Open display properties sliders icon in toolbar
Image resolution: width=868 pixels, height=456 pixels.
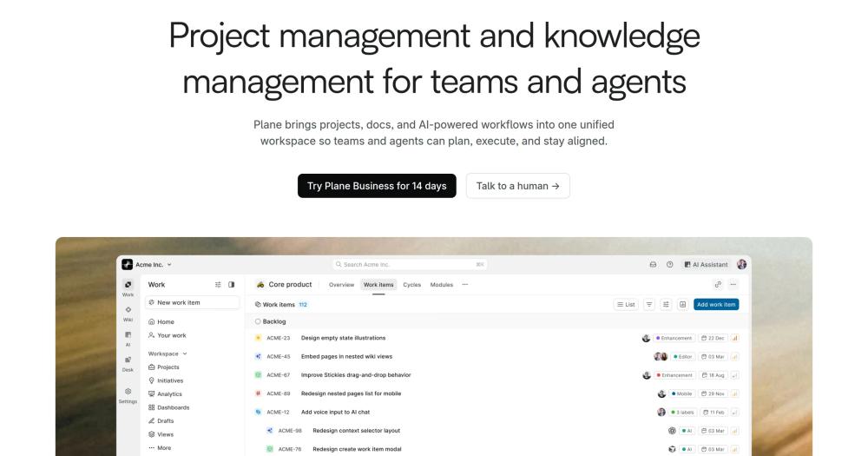tap(666, 304)
